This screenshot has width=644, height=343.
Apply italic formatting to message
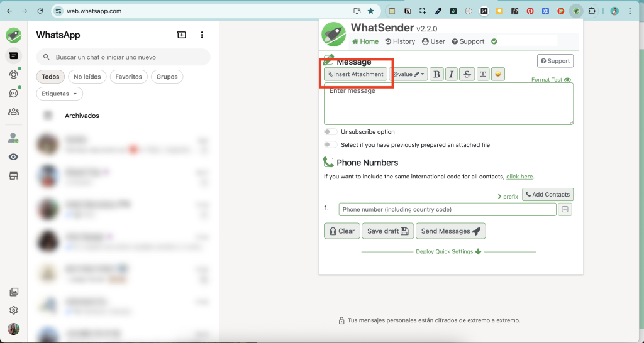pos(452,74)
